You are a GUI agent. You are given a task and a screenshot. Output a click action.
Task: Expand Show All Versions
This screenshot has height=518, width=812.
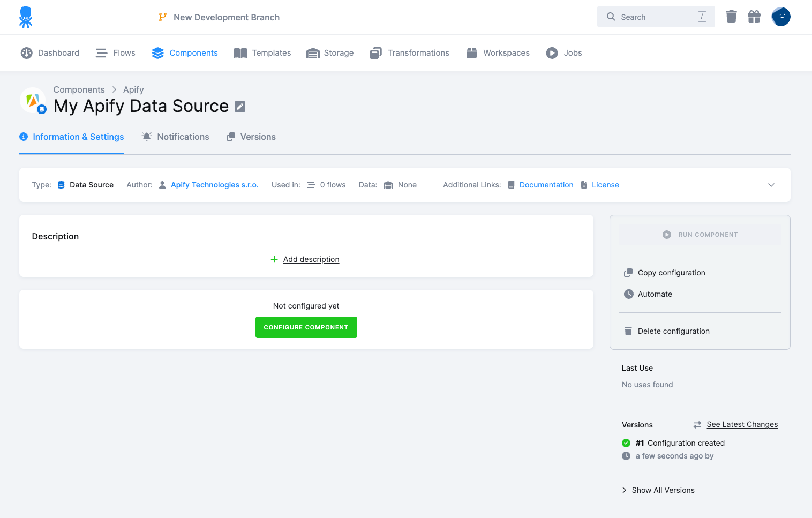[663, 490]
